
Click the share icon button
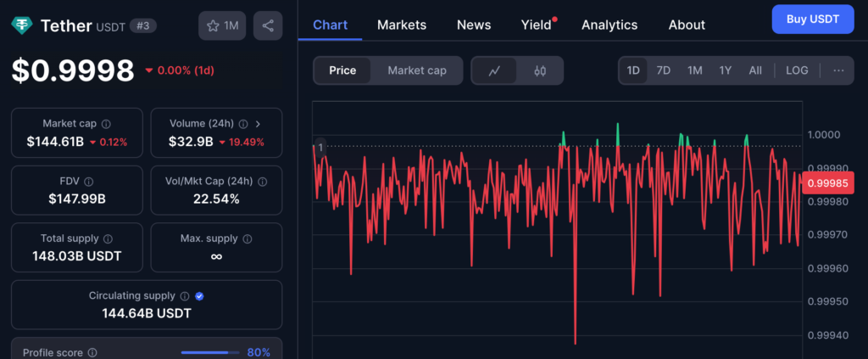[x=268, y=25]
